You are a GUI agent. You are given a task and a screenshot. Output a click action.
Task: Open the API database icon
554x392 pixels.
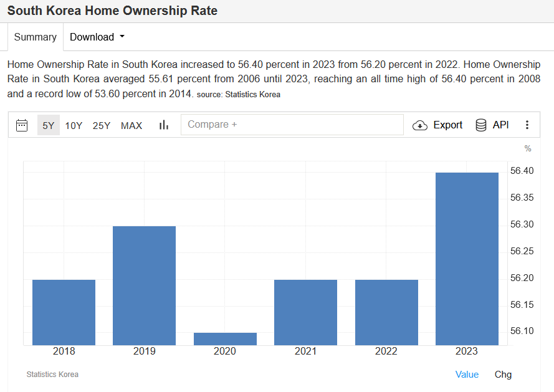(481, 125)
